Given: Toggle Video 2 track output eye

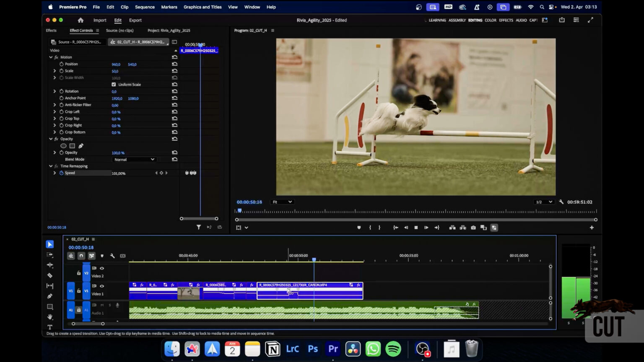Looking at the screenshot, I should tap(102, 268).
